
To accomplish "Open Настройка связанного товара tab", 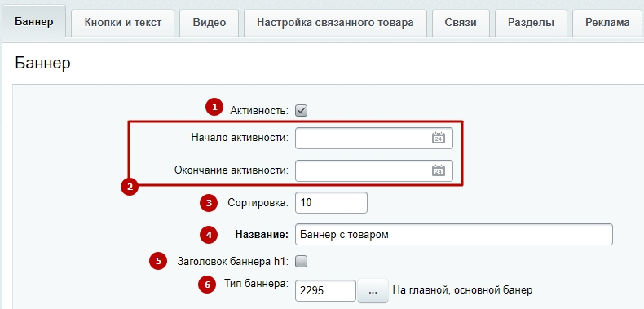I will pyautogui.click(x=335, y=23).
